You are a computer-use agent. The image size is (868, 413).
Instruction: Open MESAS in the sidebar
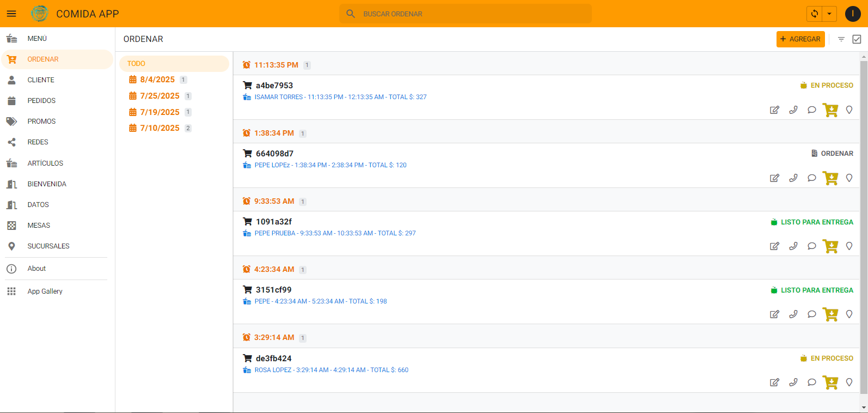click(57, 226)
